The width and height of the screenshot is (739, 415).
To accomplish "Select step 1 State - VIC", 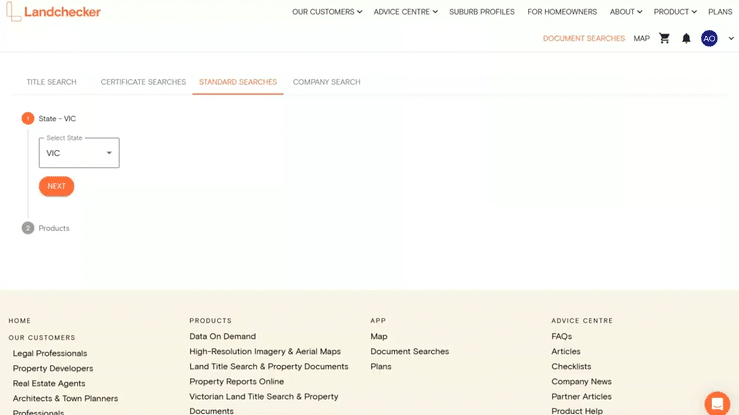I will (x=49, y=118).
